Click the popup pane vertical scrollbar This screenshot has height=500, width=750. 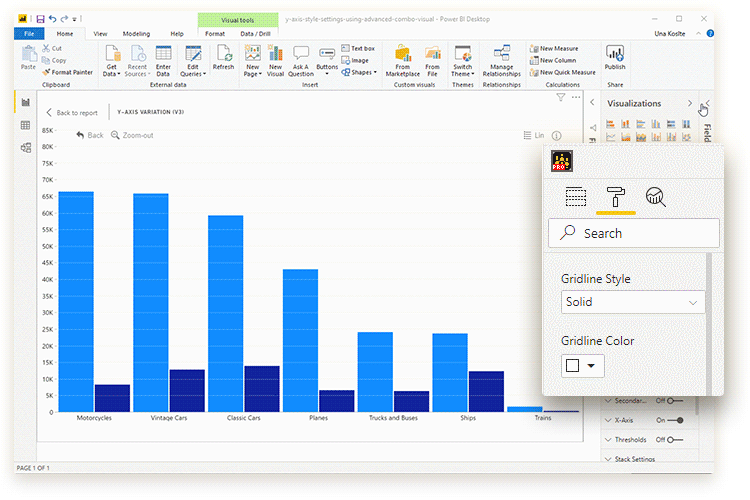709,323
